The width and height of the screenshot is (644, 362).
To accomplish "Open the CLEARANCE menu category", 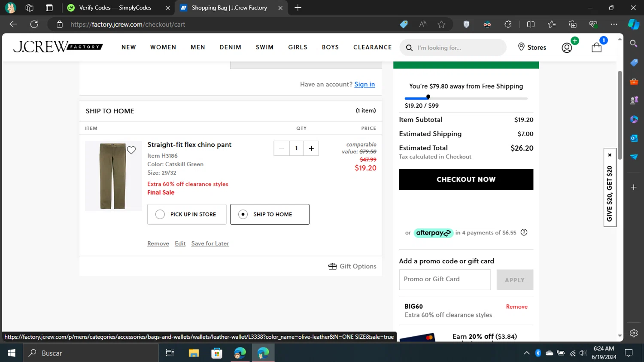I will click(373, 47).
